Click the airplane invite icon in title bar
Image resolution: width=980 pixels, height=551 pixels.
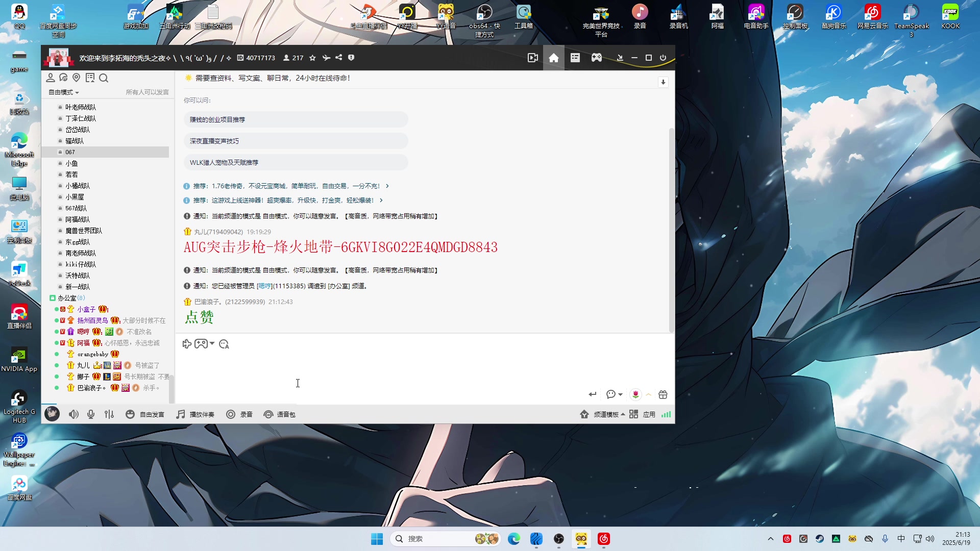click(x=326, y=58)
